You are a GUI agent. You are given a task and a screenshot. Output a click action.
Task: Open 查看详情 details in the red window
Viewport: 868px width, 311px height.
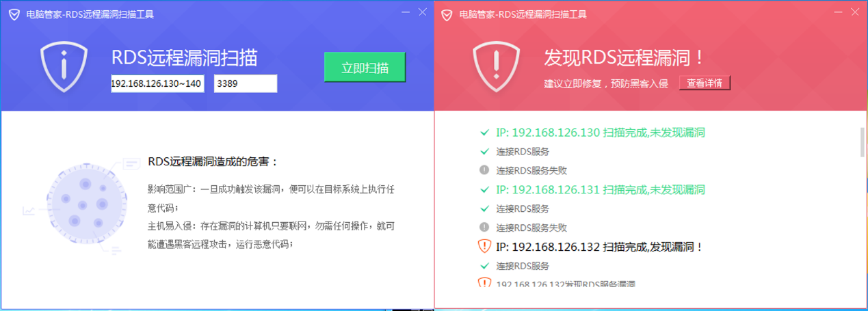click(x=705, y=83)
